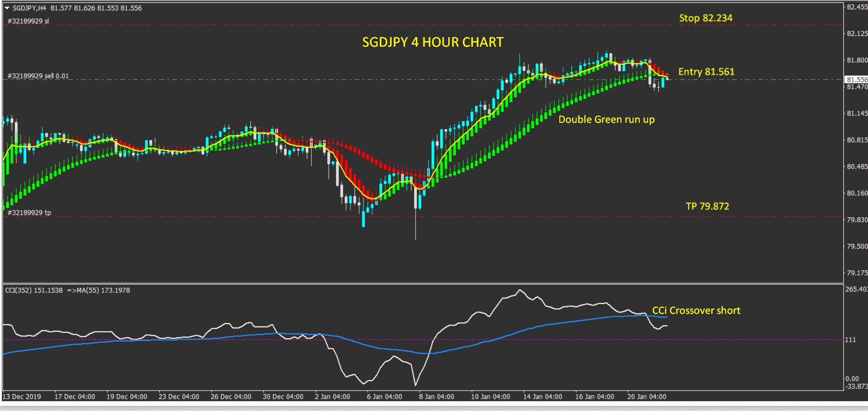Click the '#32189929 tp' take-profit label
868x411 pixels.
pos(29,213)
